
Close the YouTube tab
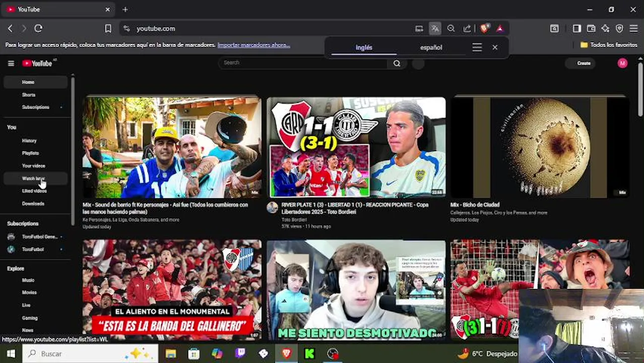(x=107, y=9)
